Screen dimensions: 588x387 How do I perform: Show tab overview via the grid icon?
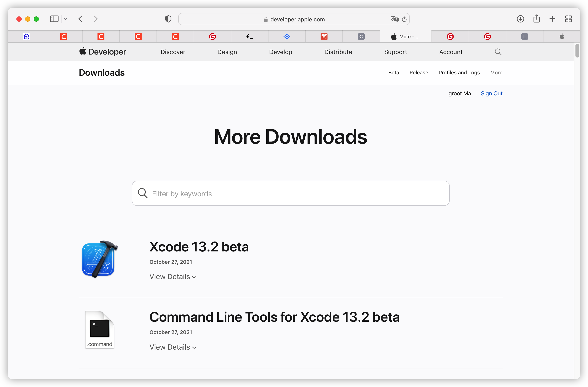pos(569,19)
